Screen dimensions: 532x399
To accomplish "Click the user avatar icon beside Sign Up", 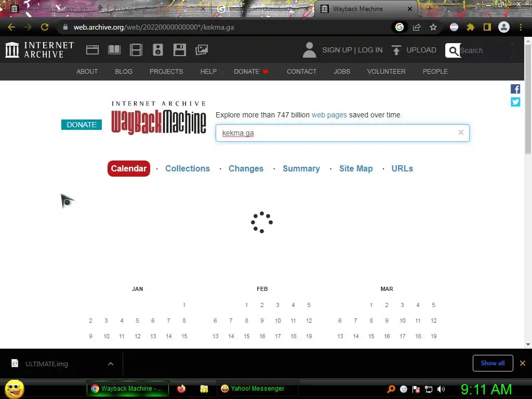I will coord(309,50).
